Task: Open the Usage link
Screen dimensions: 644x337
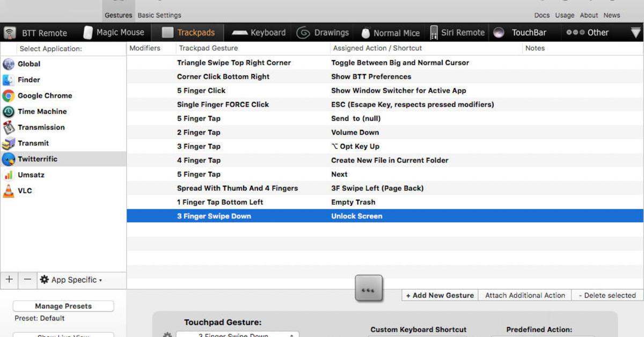Action: point(565,15)
